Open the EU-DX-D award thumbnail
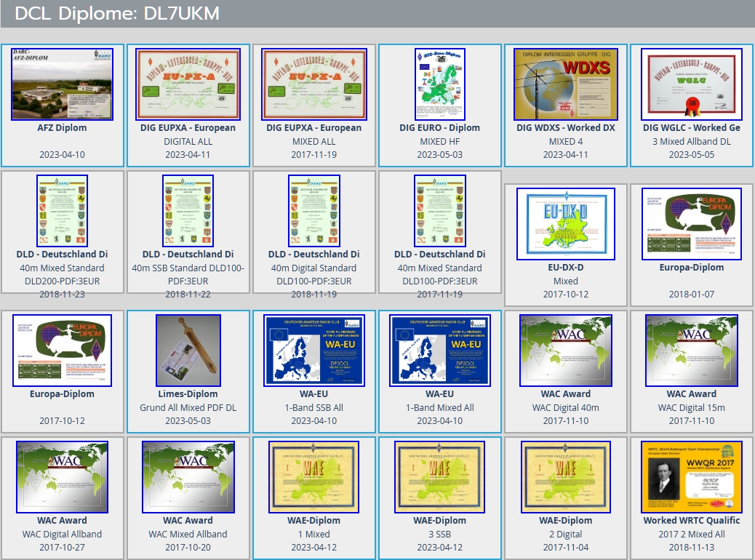Viewport: 755px width, 560px height. pos(566,224)
